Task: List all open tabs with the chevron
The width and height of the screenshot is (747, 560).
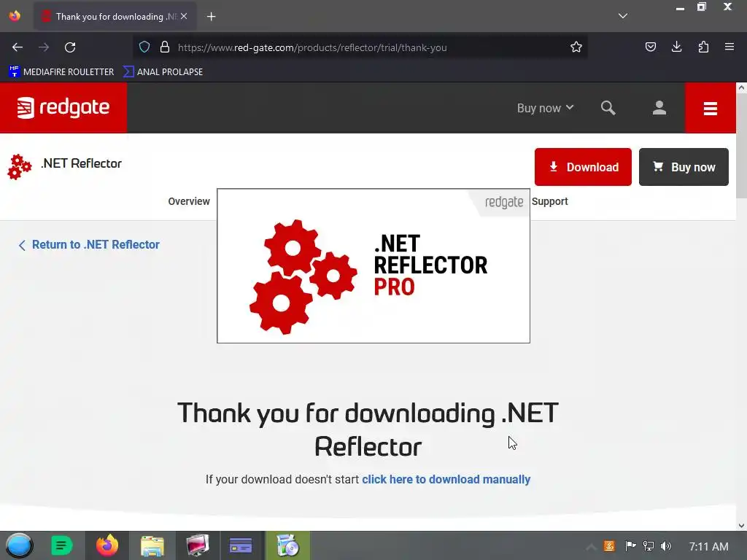Action: (x=623, y=16)
